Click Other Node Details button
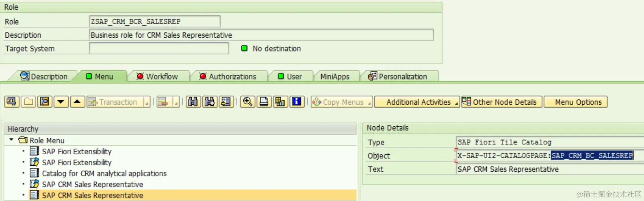Viewport: 644px width, 201px height. [x=502, y=102]
